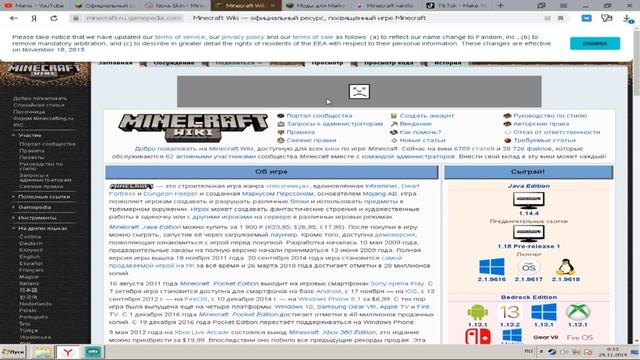Open Портал сообщества link in the header

pos(319,116)
